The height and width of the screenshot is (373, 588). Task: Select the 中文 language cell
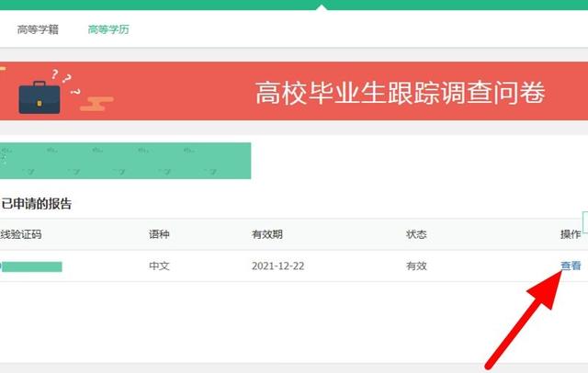click(x=159, y=266)
